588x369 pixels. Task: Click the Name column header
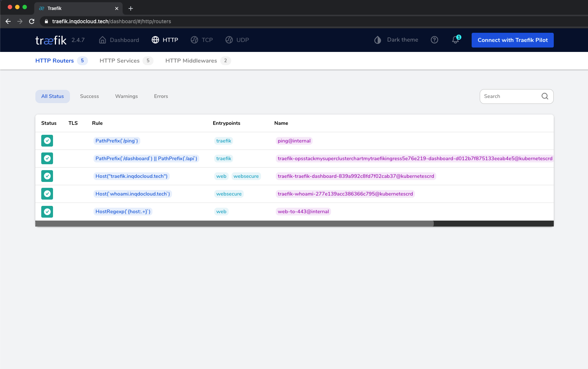(x=281, y=123)
